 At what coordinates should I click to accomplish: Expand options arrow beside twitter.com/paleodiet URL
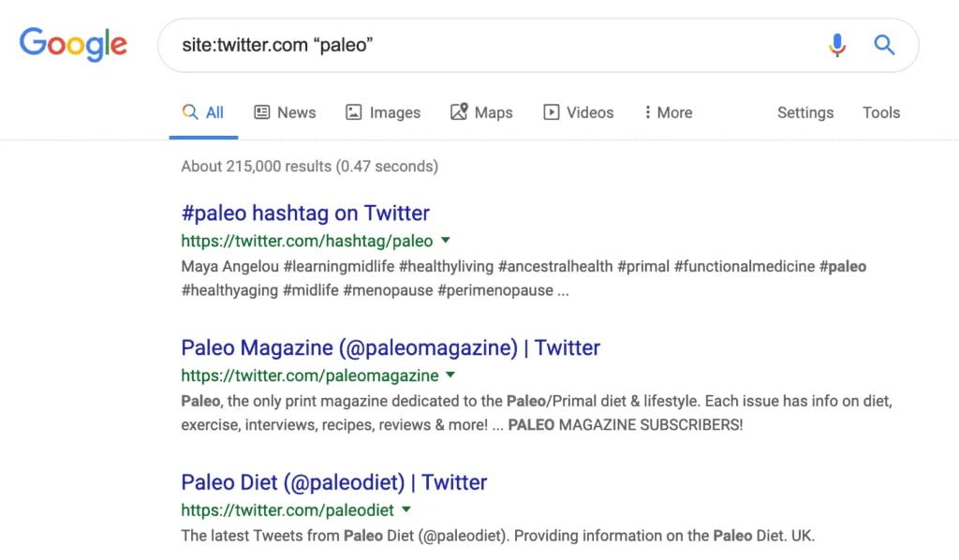click(x=406, y=509)
